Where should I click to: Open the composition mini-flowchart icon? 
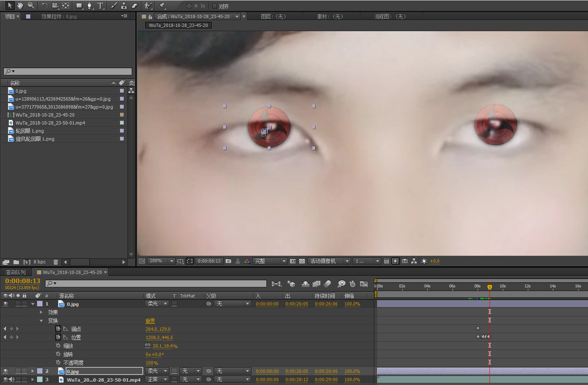pyautogui.click(x=276, y=284)
